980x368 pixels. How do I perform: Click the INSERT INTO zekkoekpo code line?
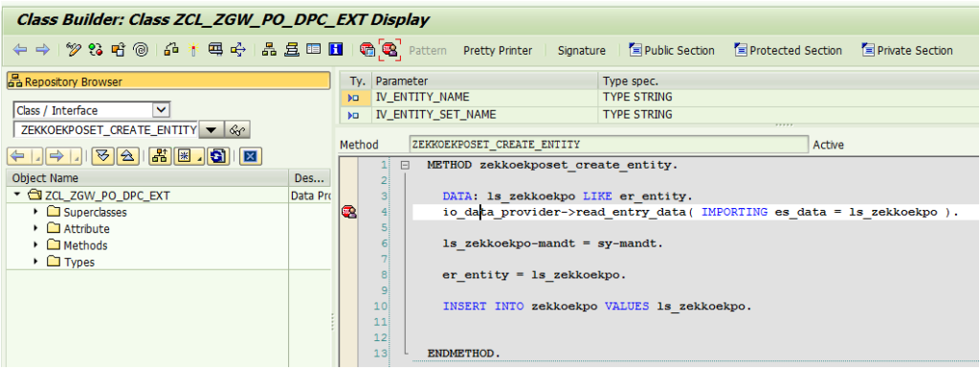597,307
